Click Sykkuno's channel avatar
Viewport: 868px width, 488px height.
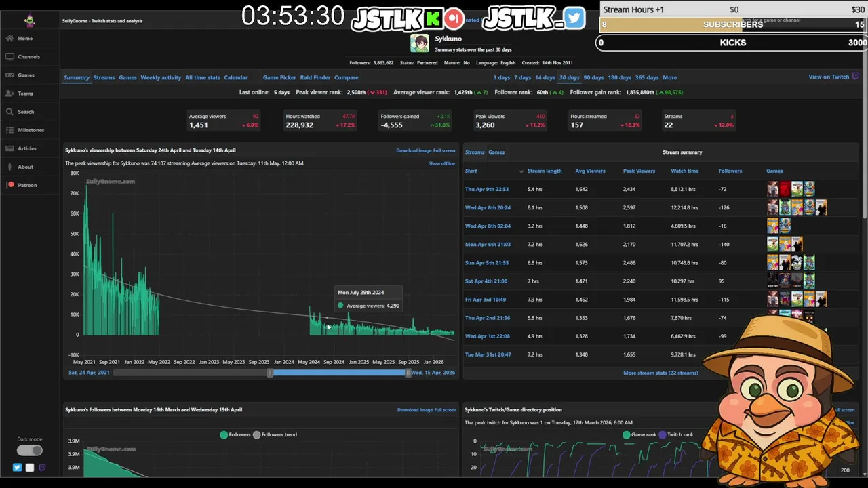420,43
